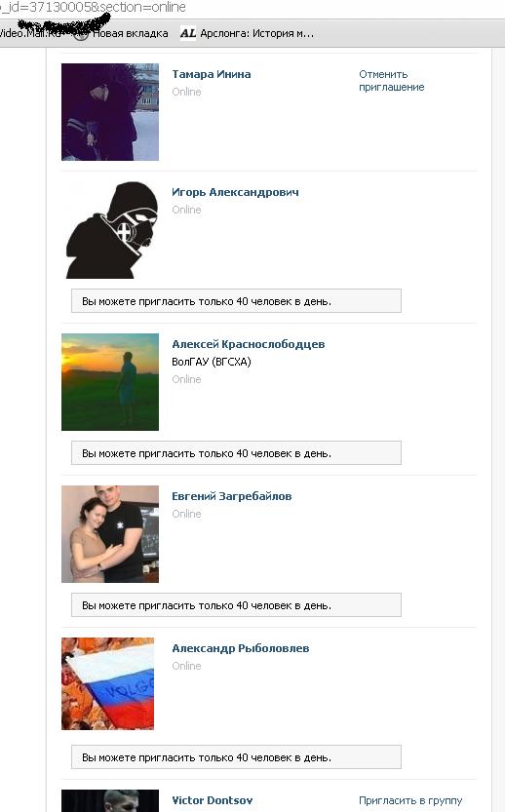This screenshot has height=812, width=505.
Task: Click Пригласить в группу for Victor Dontsov
Action: 410,800
